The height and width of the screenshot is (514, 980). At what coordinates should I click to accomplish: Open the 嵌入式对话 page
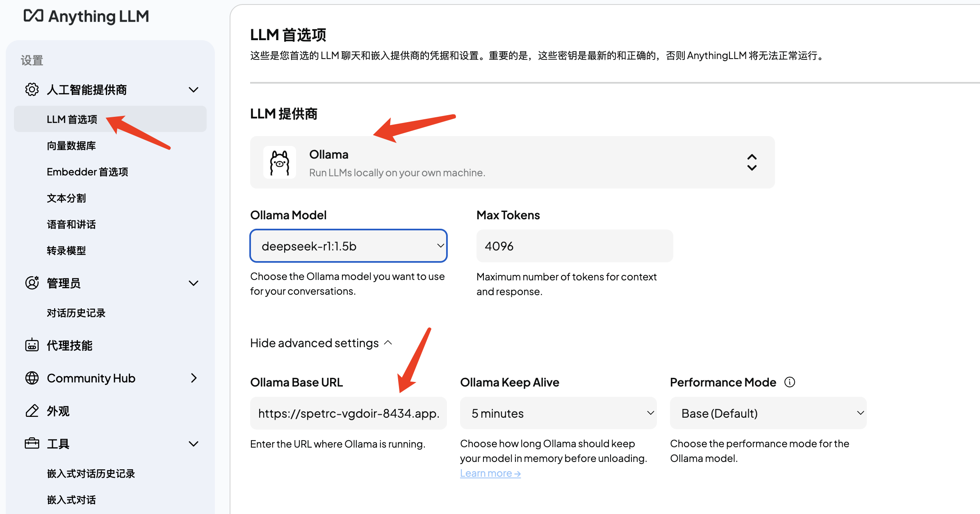[71, 500]
